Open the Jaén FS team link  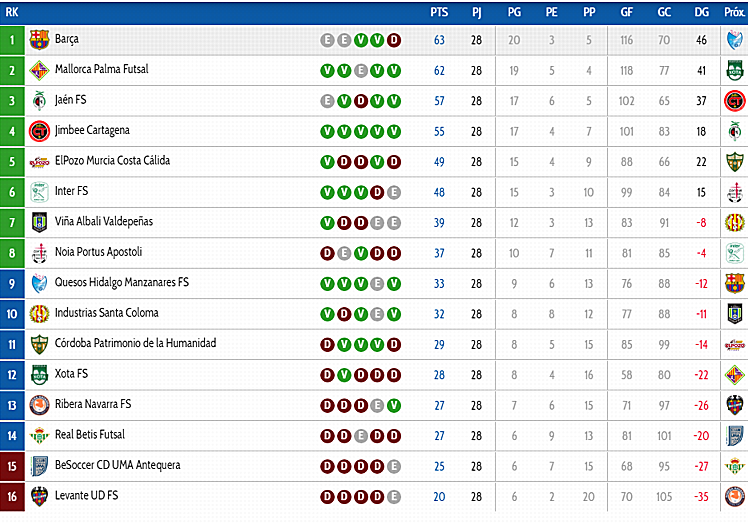(71, 100)
